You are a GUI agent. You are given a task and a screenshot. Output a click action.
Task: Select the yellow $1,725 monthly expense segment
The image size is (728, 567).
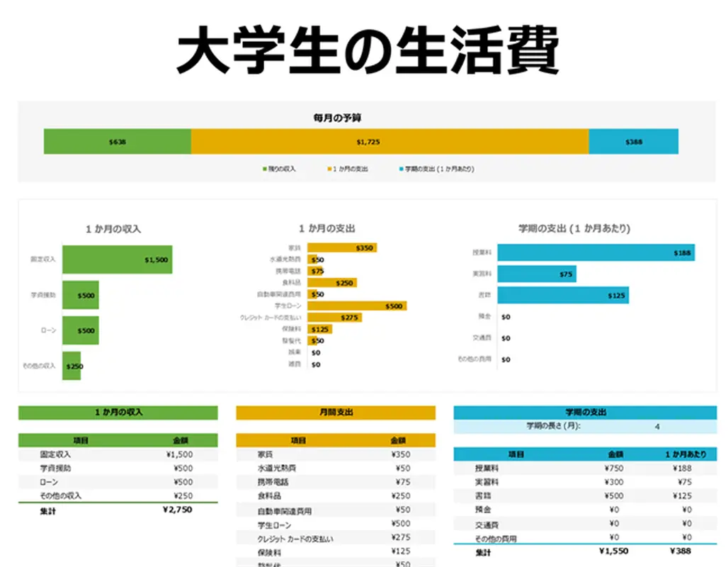click(x=389, y=142)
